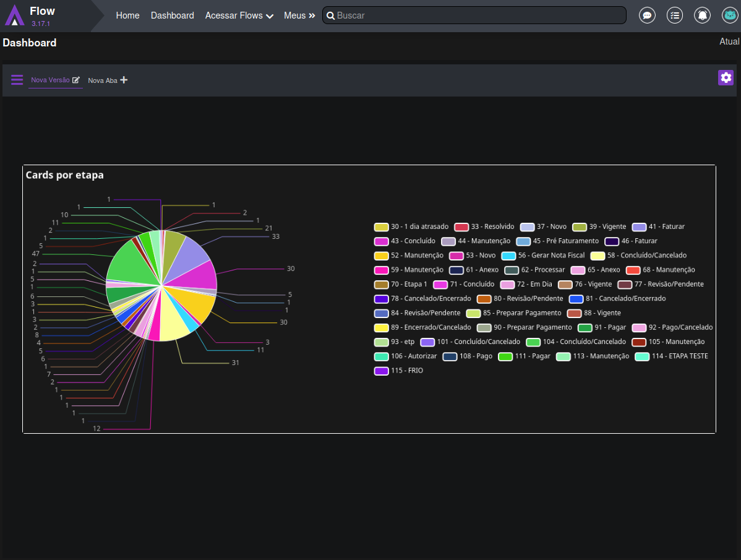Click the edit icon beside Nova Versão
Viewport: 741px width, 560px height.
(x=76, y=80)
